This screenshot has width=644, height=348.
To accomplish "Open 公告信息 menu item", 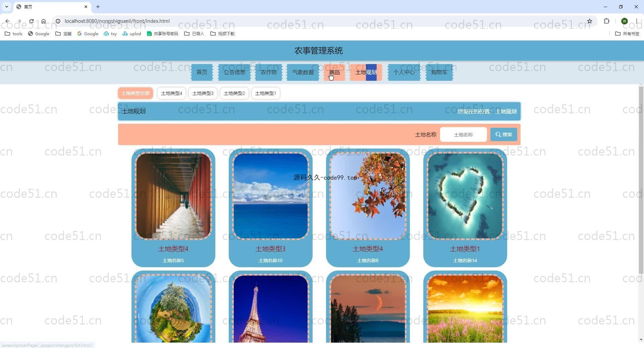I will [x=234, y=72].
